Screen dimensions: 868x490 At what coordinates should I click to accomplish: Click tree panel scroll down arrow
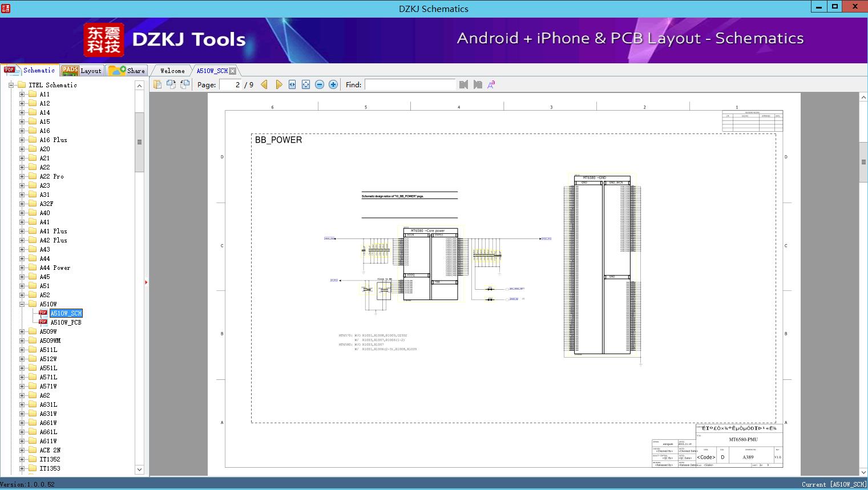coord(139,469)
